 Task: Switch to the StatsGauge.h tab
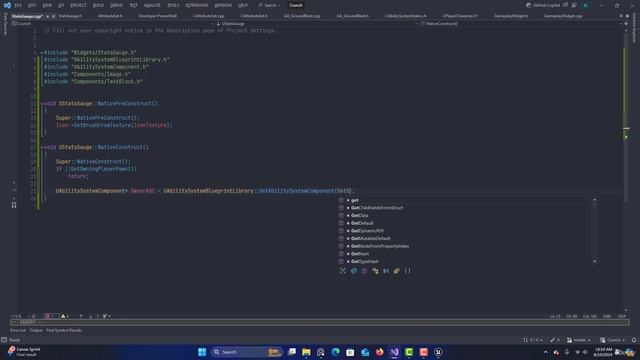coord(70,16)
